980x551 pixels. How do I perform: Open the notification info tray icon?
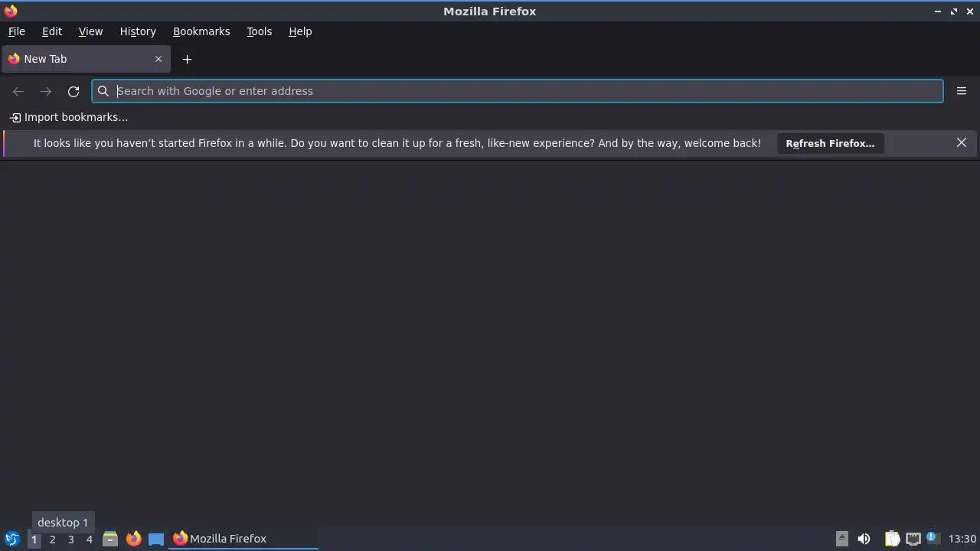click(932, 538)
